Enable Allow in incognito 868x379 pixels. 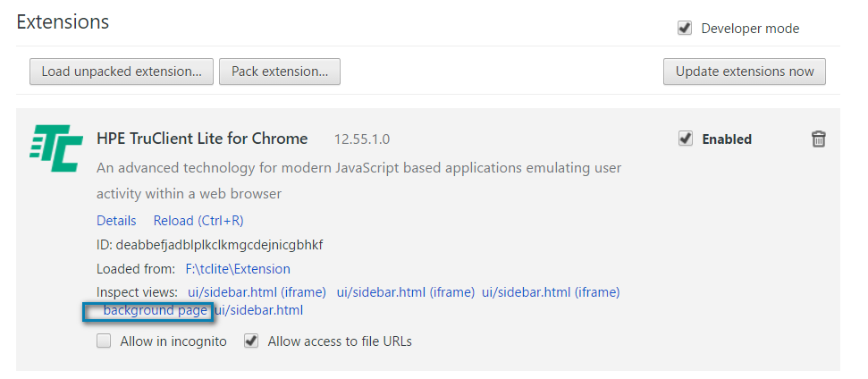104,341
